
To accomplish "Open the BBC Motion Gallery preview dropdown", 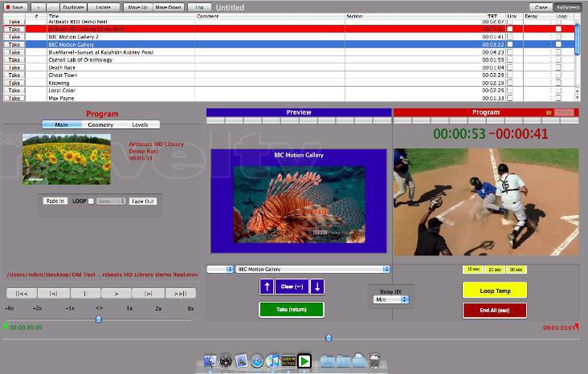I will [312, 270].
